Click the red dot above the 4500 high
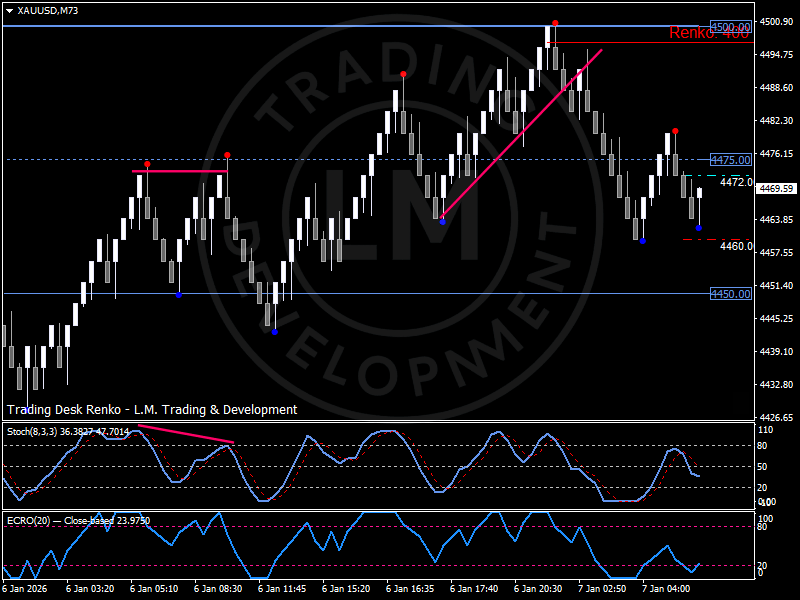Viewport: 800px width, 600px height. tap(555, 23)
